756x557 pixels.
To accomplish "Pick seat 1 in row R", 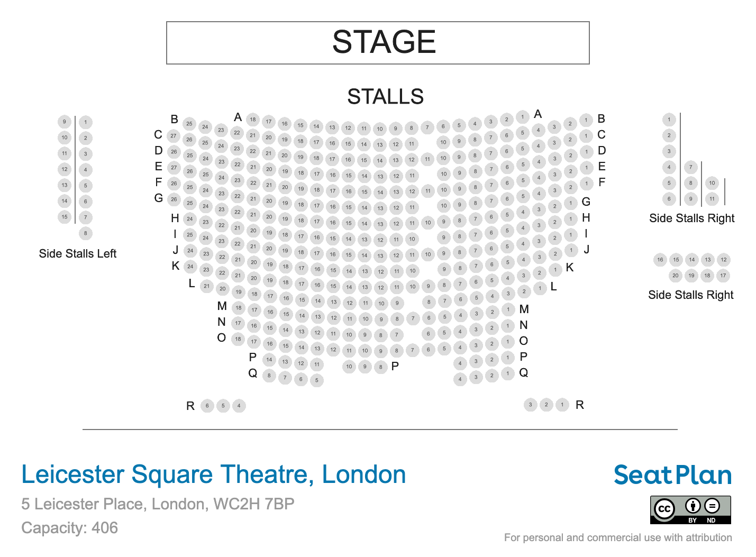I will coord(562,405).
